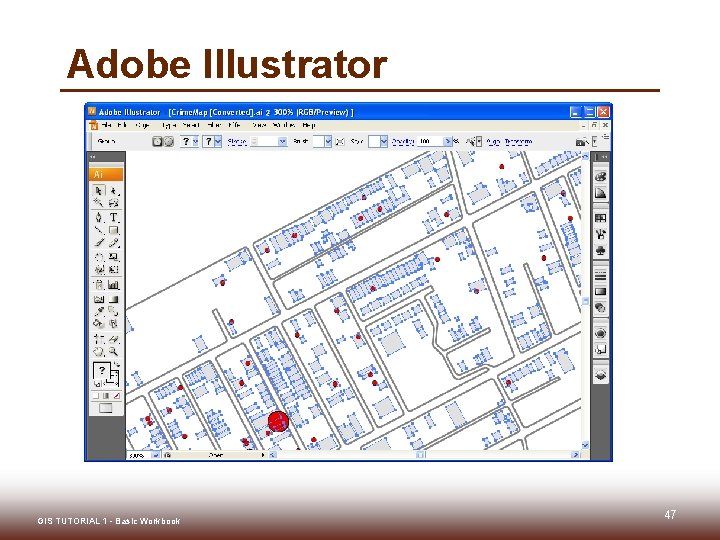Open the Appearance panel icon
Image resolution: width=720 pixels, height=540 pixels.
(600, 333)
